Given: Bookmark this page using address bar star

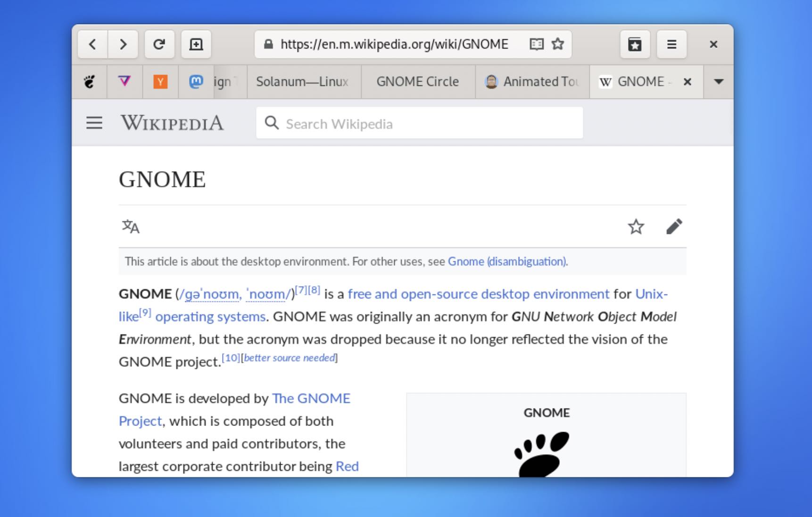Looking at the screenshot, I should click(558, 44).
